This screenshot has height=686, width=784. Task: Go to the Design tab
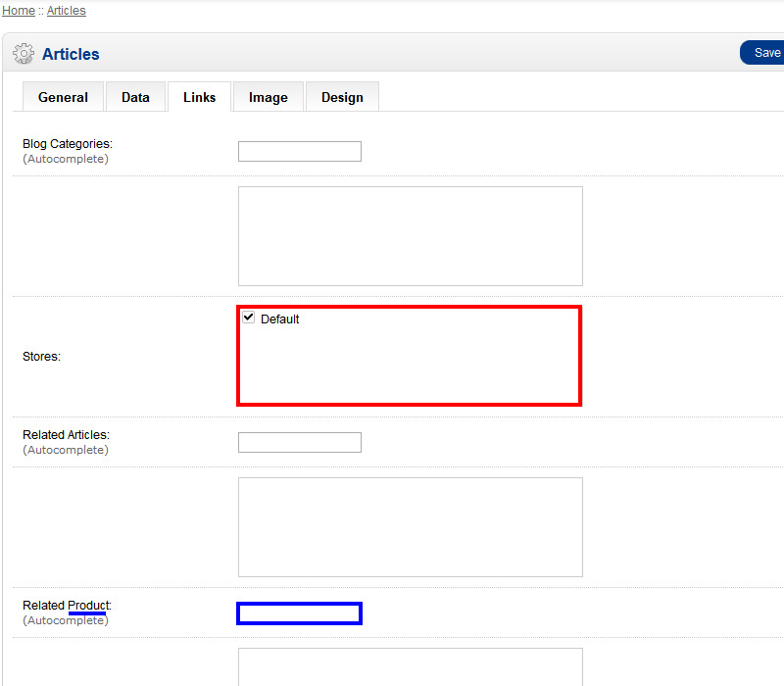[x=342, y=97]
